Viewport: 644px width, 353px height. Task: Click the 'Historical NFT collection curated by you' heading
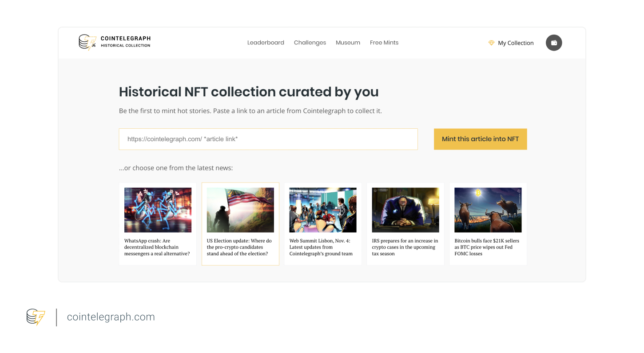(x=249, y=92)
